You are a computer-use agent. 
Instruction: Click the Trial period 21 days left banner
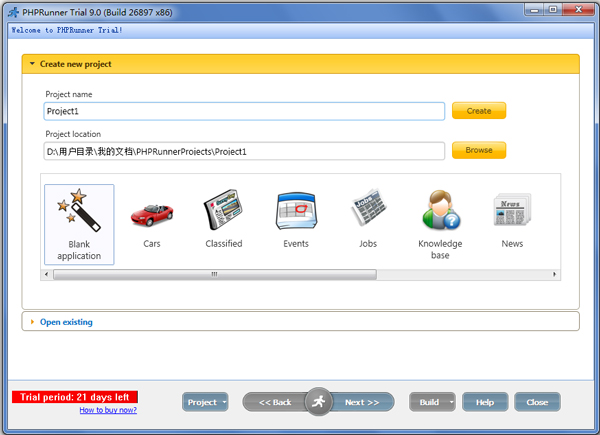[x=75, y=397]
